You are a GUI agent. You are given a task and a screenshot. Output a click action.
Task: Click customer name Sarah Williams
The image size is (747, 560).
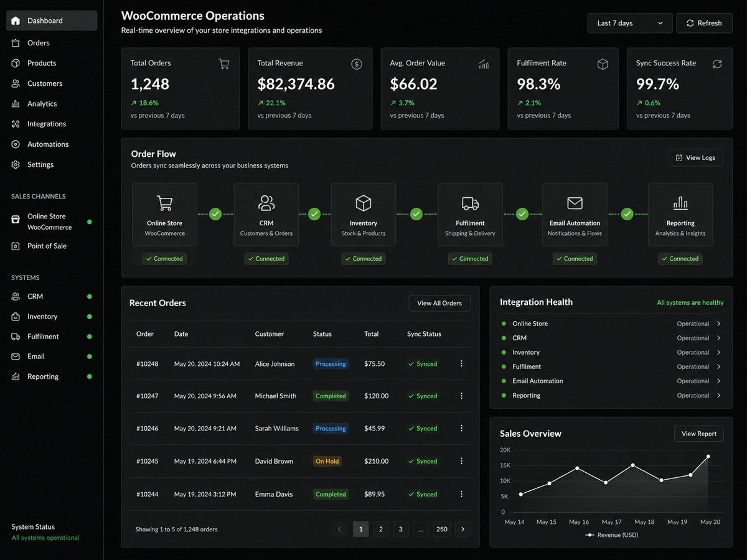tap(277, 428)
